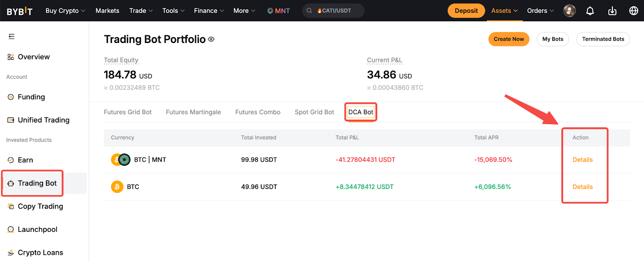Open Copy Trading in the sidebar
This screenshot has width=644, height=262.
(40, 207)
